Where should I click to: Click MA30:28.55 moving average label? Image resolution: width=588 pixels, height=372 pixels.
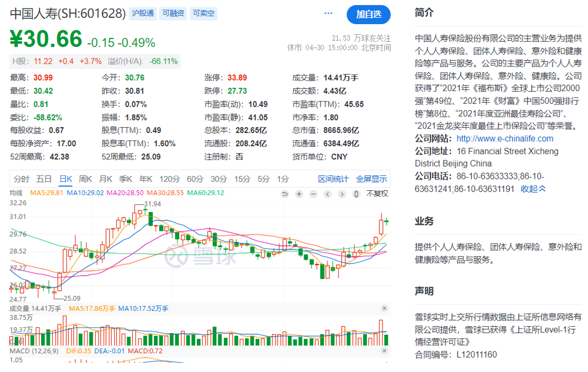[x=165, y=193]
